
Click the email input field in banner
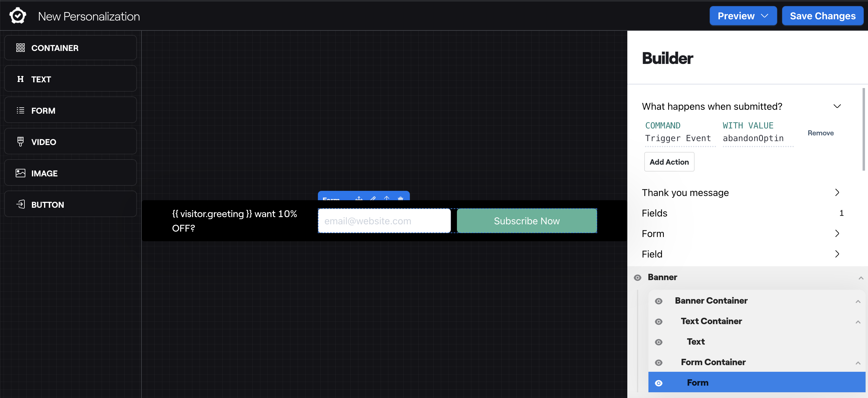point(384,221)
